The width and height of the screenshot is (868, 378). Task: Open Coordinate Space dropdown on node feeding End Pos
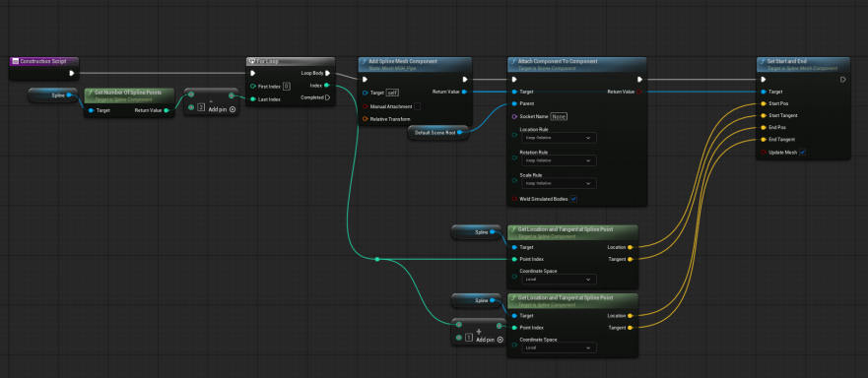558,347
